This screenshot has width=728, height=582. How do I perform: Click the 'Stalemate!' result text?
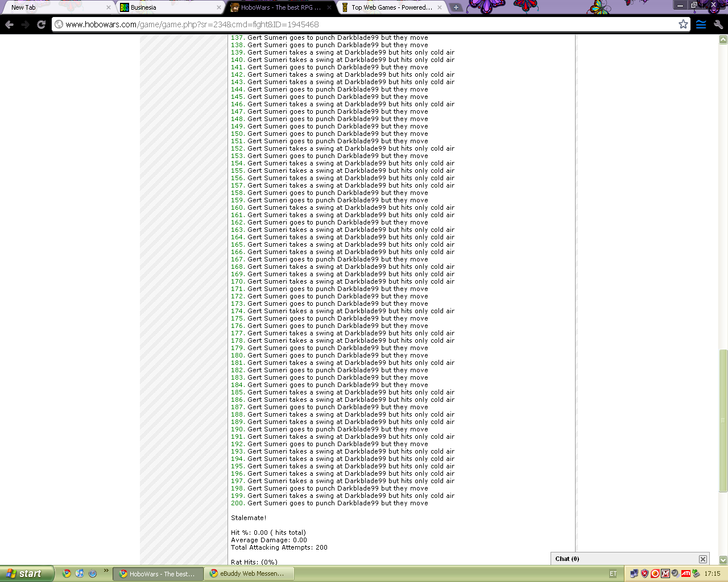tap(249, 518)
